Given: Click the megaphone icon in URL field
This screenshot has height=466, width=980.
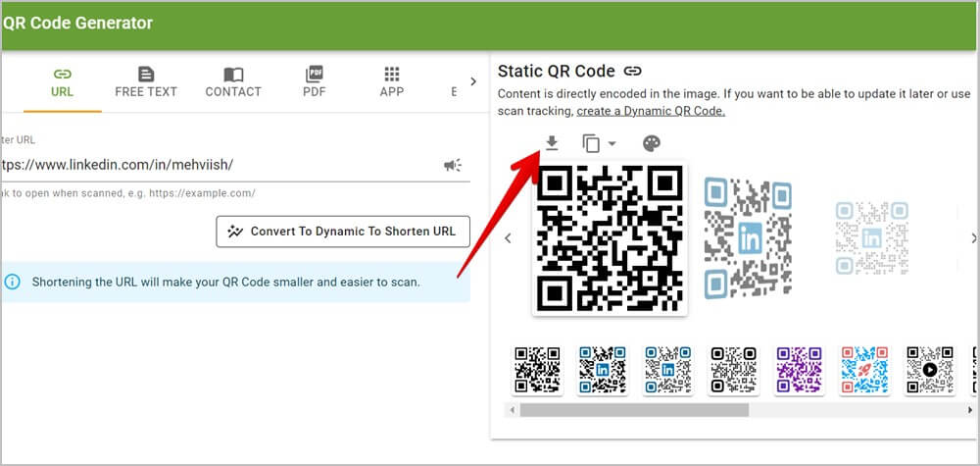Looking at the screenshot, I should coord(453,165).
